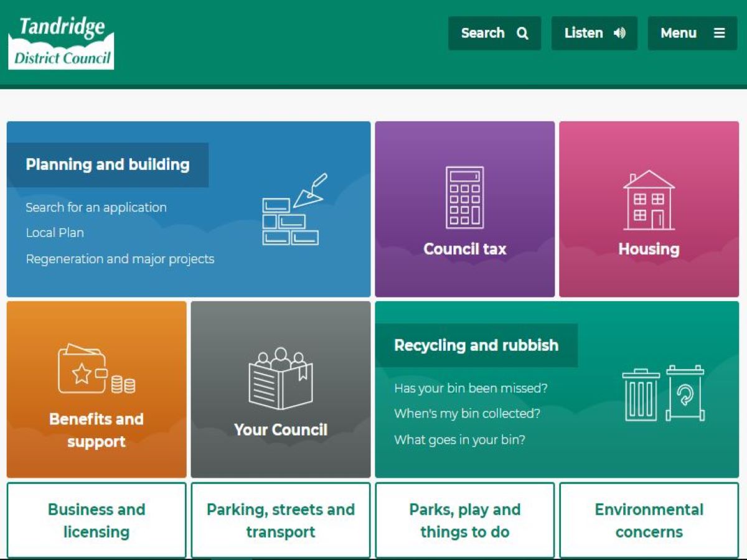747x560 pixels.
Task: Open the Search button
Action: coord(495,33)
